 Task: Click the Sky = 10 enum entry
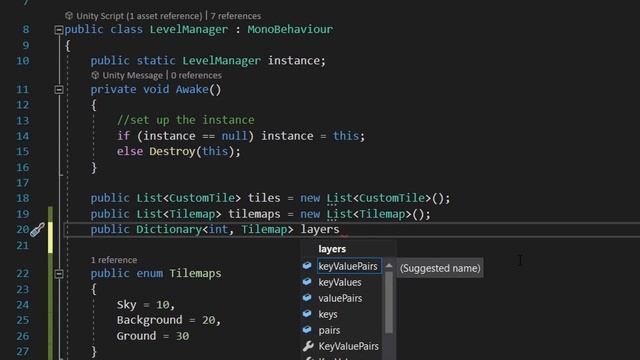(x=146, y=304)
